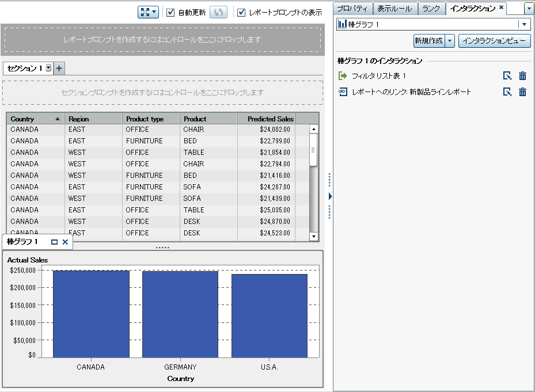Click the refresh icon beside 自動更新

click(x=218, y=12)
